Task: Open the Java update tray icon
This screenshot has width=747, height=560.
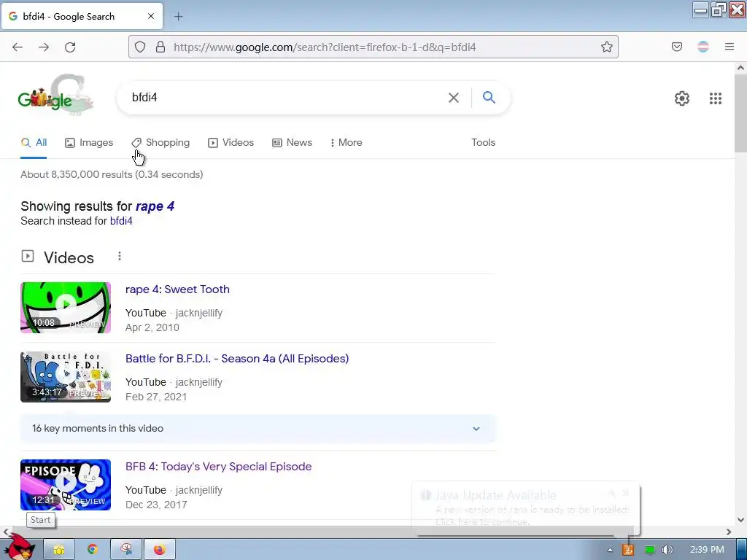Action: [x=628, y=550]
